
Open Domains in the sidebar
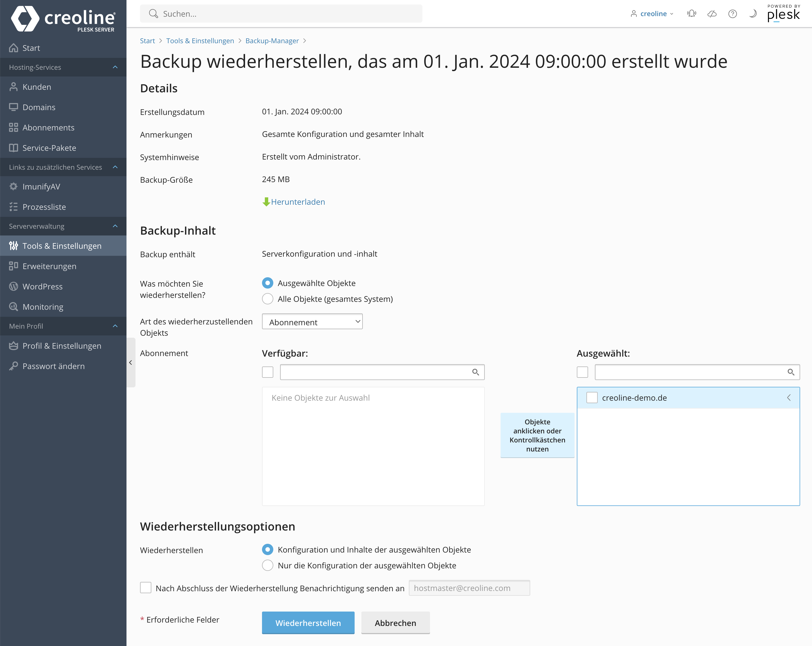coord(63,107)
